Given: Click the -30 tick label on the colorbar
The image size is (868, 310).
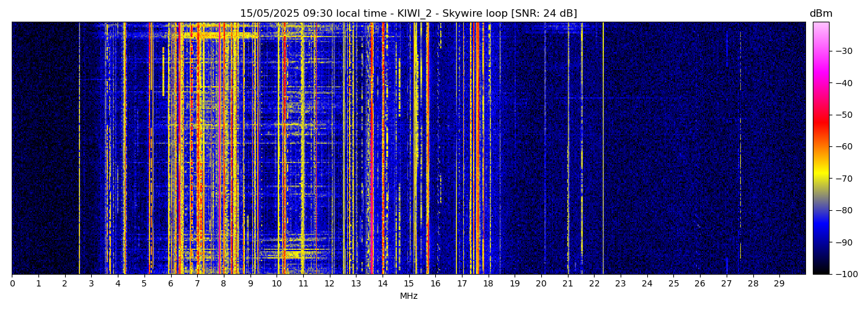Looking at the screenshot, I should click(843, 51).
